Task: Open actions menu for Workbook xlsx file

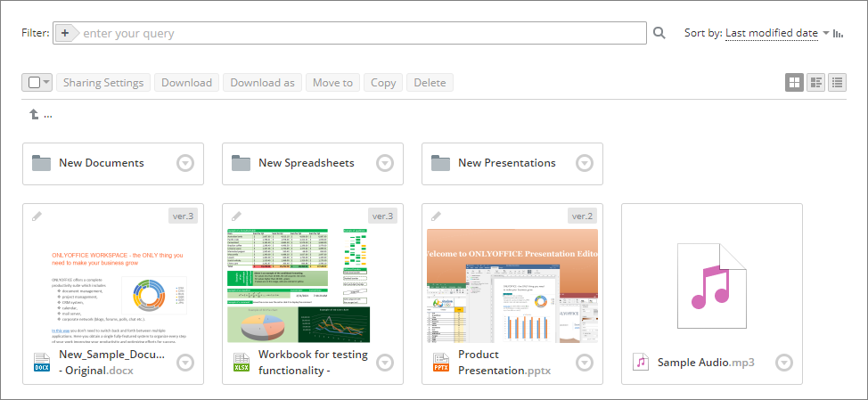Action: tap(385, 363)
